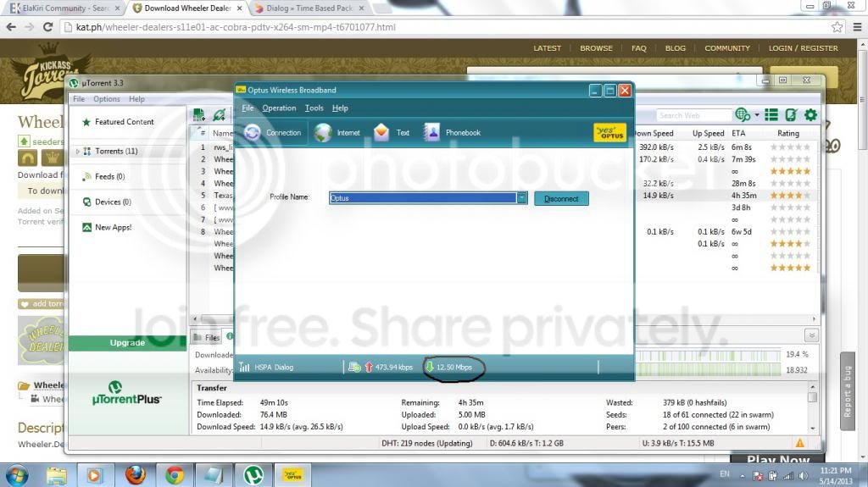Click the Search Web field in uTorrent
868x487 pixels.
click(x=694, y=115)
